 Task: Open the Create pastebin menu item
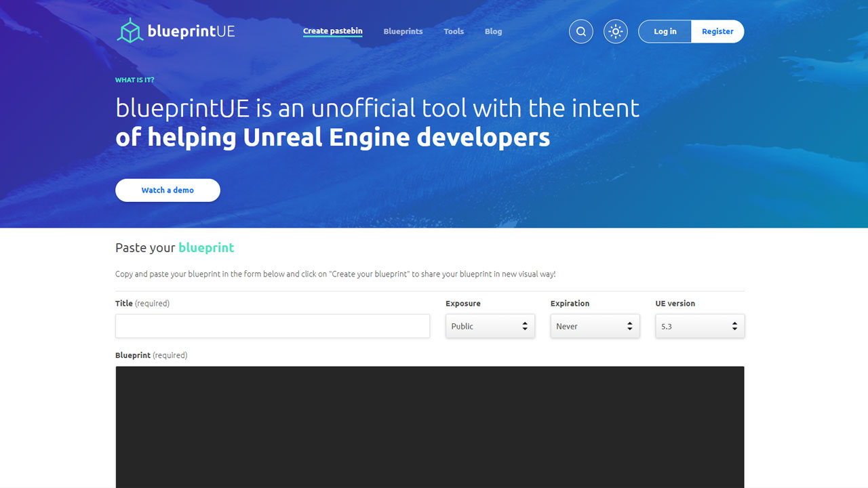(x=332, y=31)
